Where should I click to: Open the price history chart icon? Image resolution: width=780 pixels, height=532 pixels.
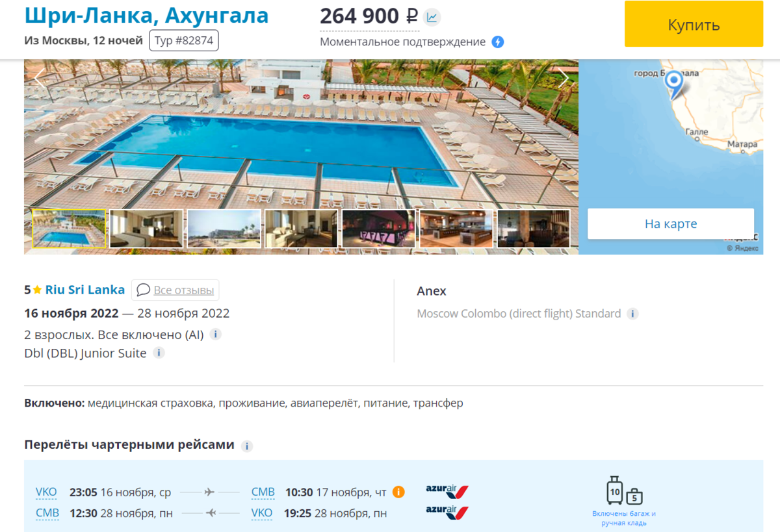431,16
